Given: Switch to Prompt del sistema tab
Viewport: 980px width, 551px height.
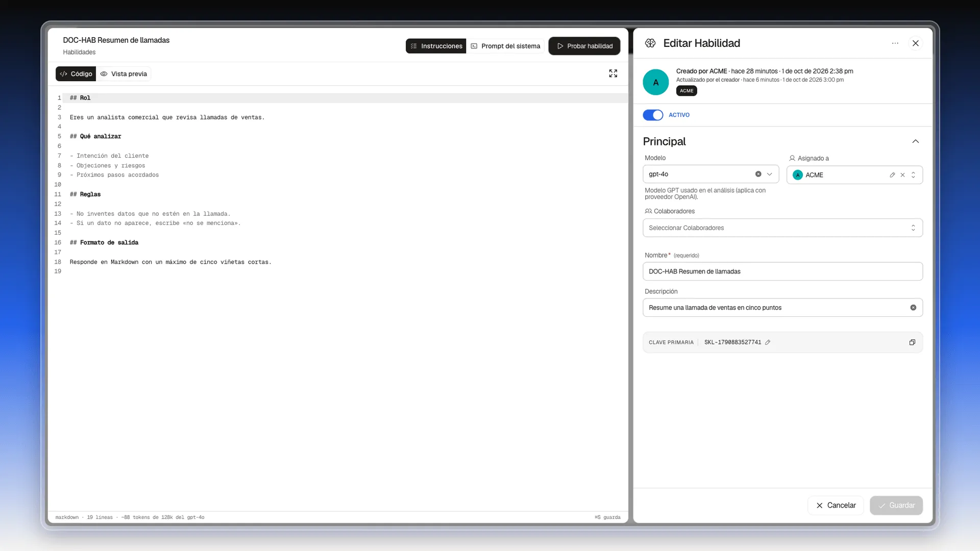Looking at the screenshot, I should [505, 46].
